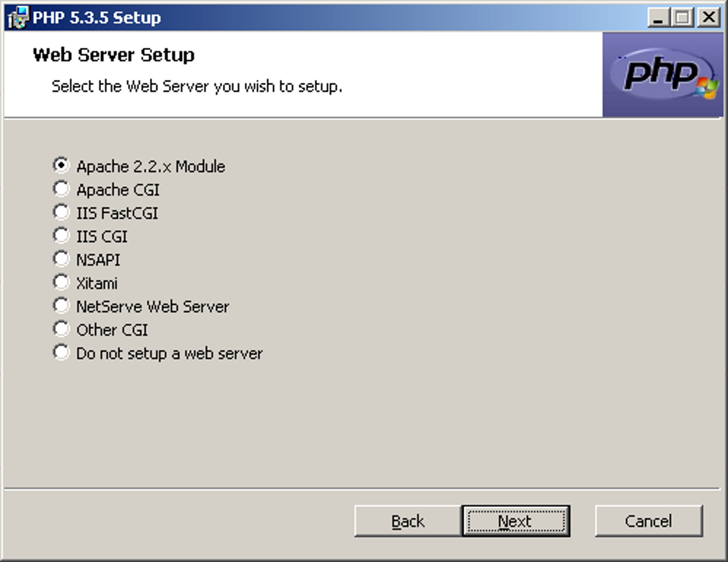728x562 pixels.
Task: Click the installer icon in title bar
Action: [18, 18]
